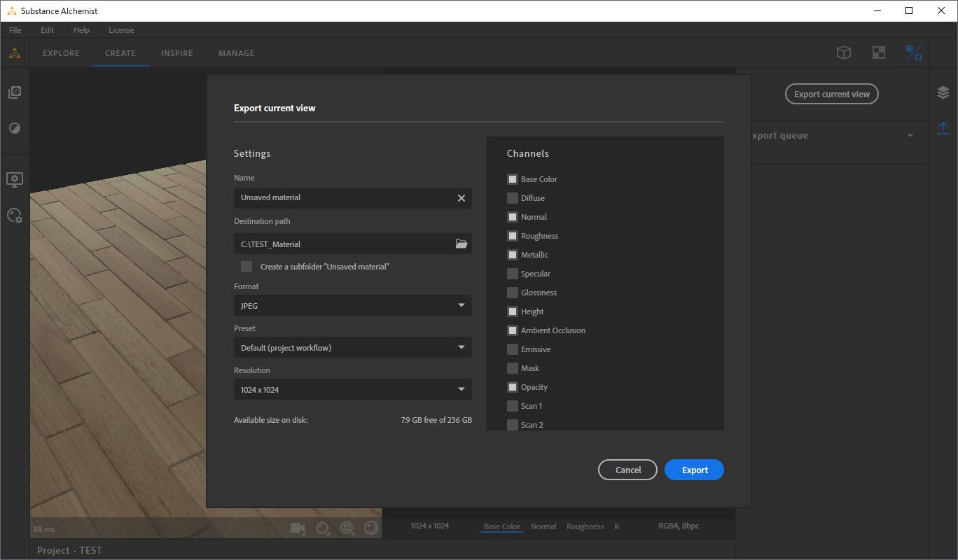Image resolution: width=958 pixels, height=560 pixels.
Task: Toggle the Opacity channel checkbox
Action: click(513, 387)
